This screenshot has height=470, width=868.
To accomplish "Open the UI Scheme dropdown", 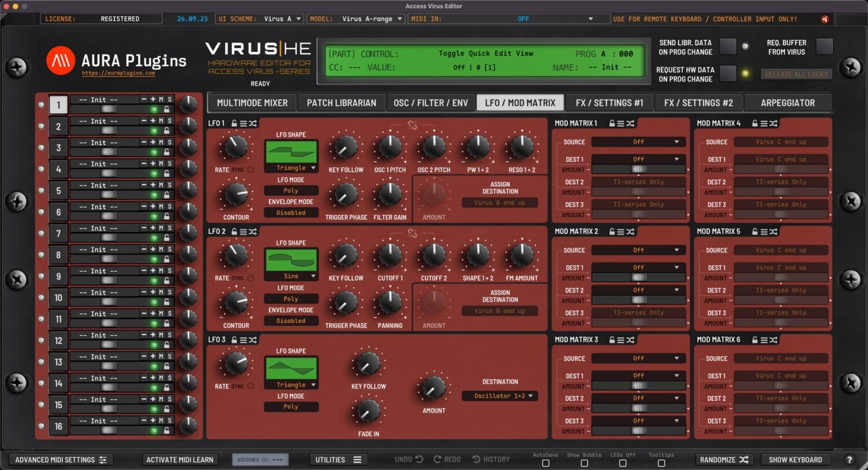I will [x=260, y=19].
